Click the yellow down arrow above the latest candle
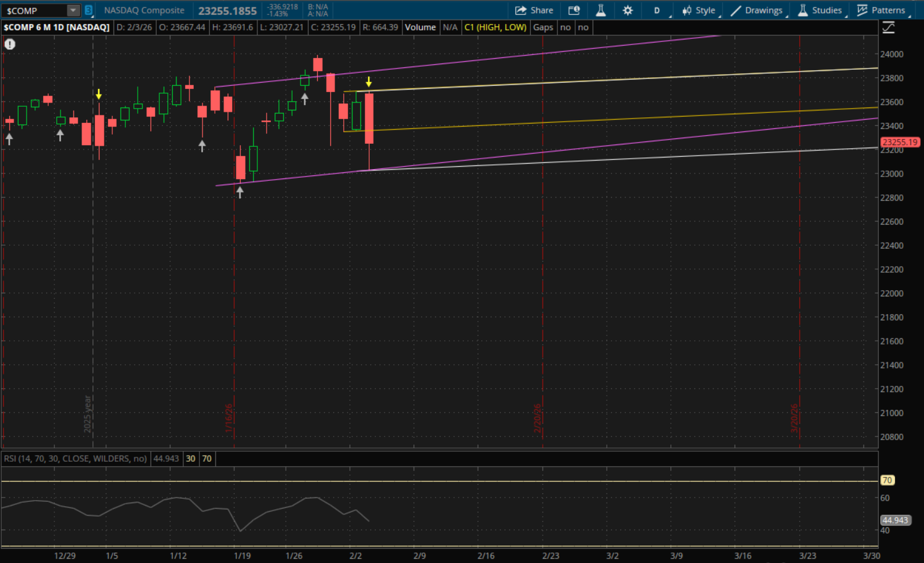 coord(368,81)
